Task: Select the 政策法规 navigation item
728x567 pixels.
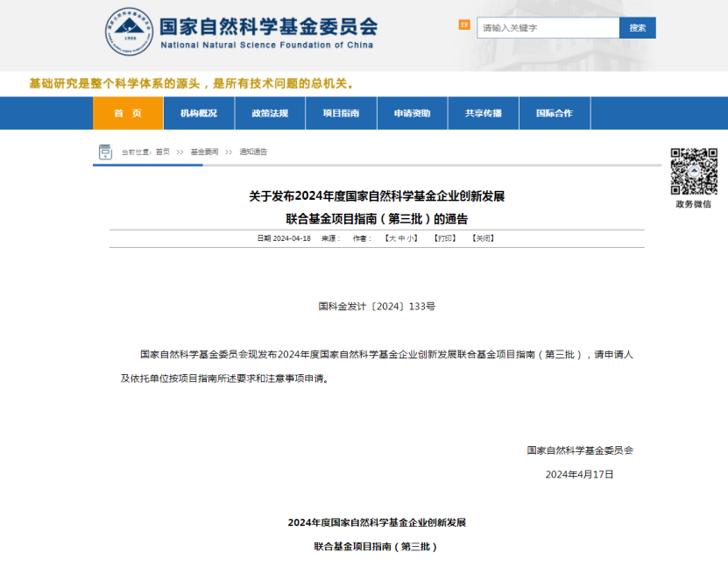Action: 270,113
